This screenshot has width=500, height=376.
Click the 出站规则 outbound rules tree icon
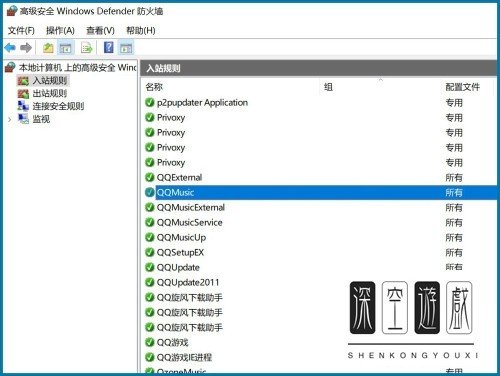[x=23, y=94]
